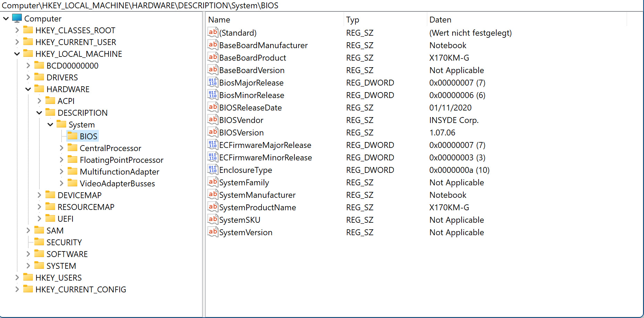Click the (Standard) value string icon
Image resolution: width=644 pixels, height=318 pixels.
click(x=213, y=33)
